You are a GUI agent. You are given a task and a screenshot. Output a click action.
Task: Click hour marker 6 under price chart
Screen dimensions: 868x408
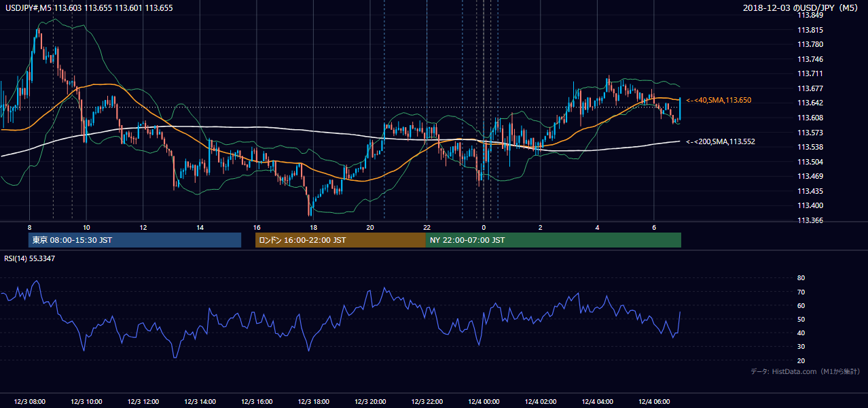click(653, 227)
